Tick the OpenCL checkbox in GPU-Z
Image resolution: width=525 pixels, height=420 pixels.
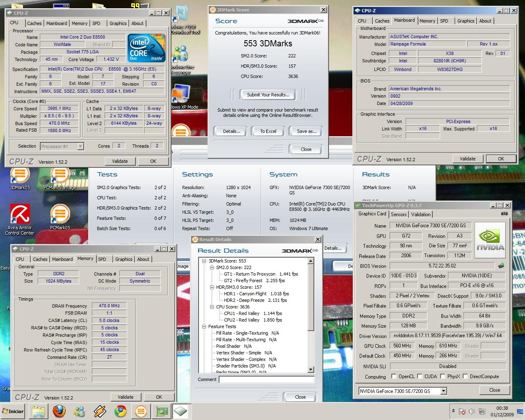394,376
